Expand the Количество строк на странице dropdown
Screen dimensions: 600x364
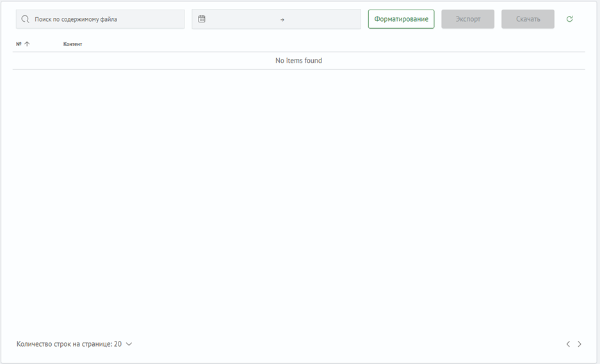click(x=74, y=344)
